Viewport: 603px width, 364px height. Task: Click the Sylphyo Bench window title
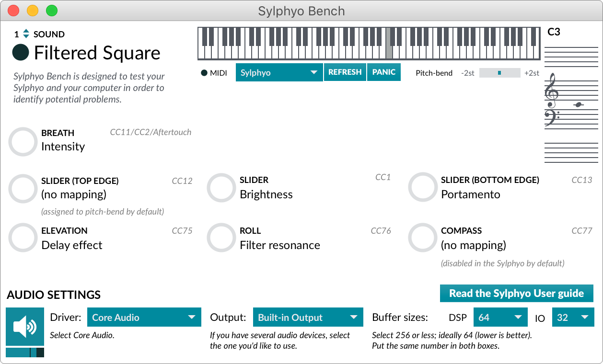click(301, 11)
